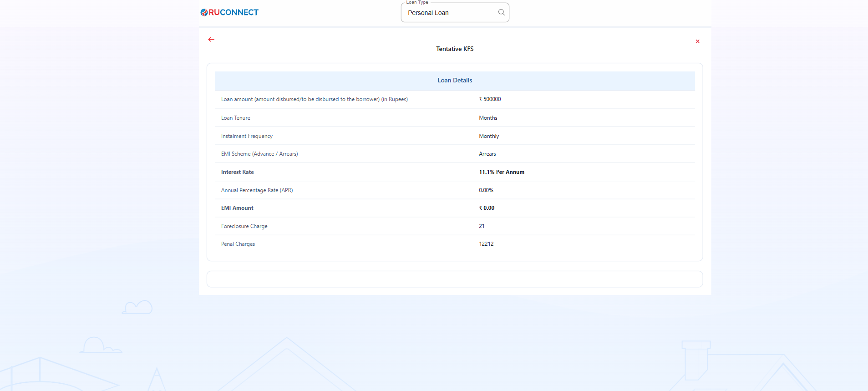Select the Foreclosure Charge row label
The height and width of the screenshot is (391, 868).
(x=244, y=226)
